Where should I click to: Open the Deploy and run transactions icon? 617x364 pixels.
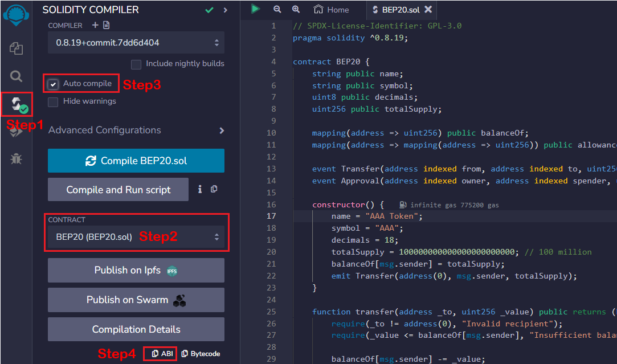[x=16, y=131]
